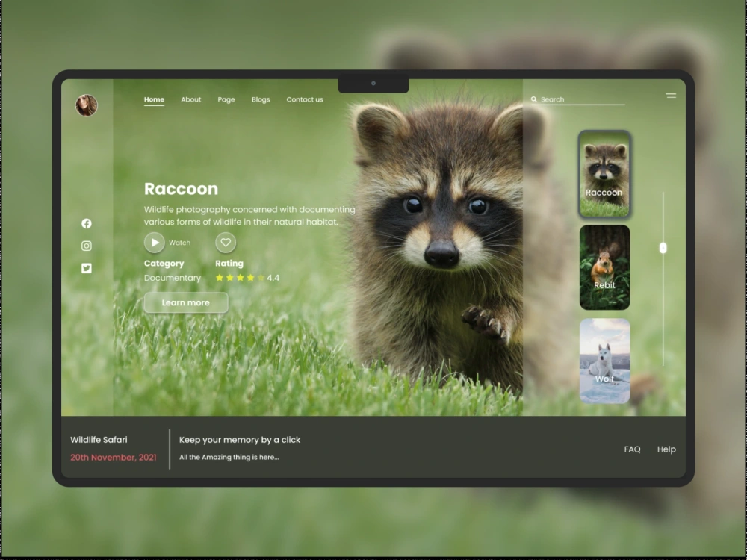Open the Contact us nav item
The height and width of the screenshot is (560, 747).
pos(305,99)
